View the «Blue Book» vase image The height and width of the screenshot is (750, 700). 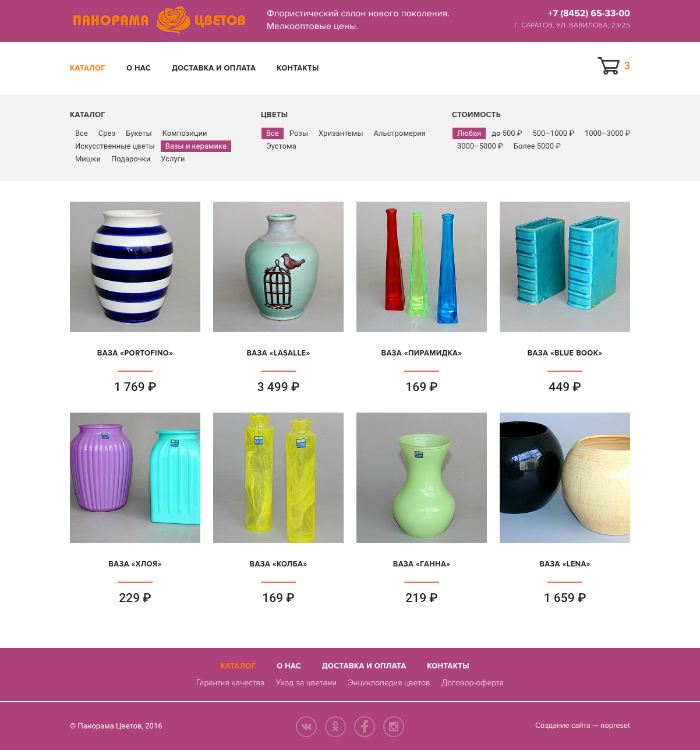tap(565, 267)
